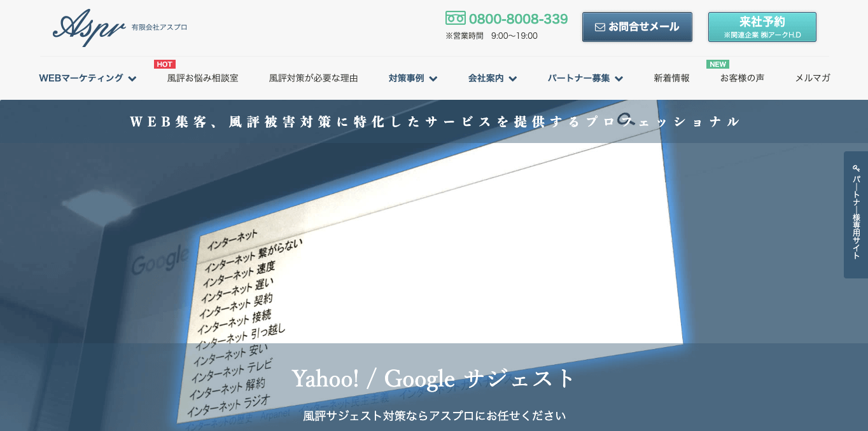This screenshot has height=431, width=868.
Task: Open the 風評対策が必要な理由 page
Action: [x=313, y=78]
